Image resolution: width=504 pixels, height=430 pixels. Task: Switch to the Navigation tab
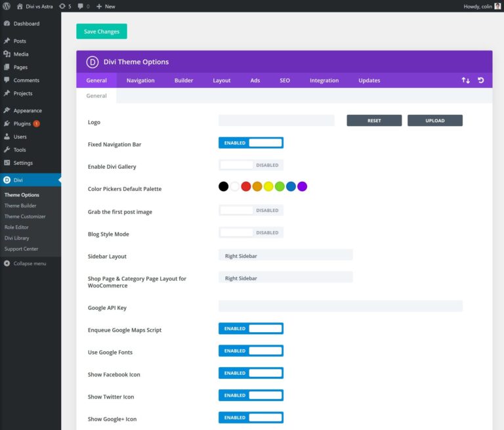(140, 80)
